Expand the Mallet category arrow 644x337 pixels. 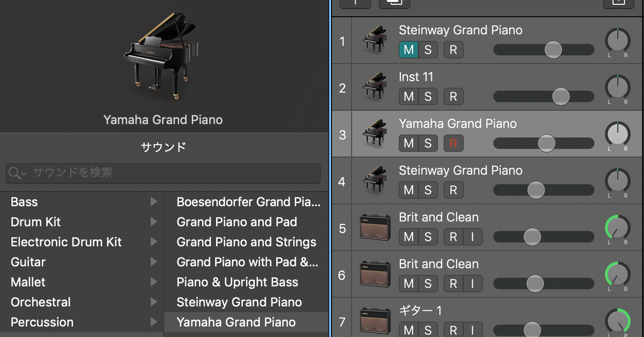click(x=154, y=282)
